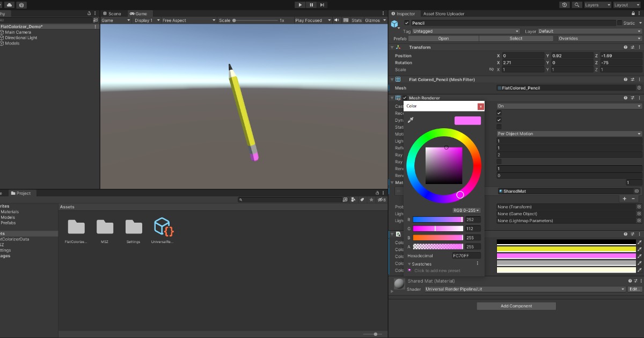The width and height of the screenshot is (644, 338).
Task: Disable the Mesh Renderer component checkbox
Action: (404, 98)
